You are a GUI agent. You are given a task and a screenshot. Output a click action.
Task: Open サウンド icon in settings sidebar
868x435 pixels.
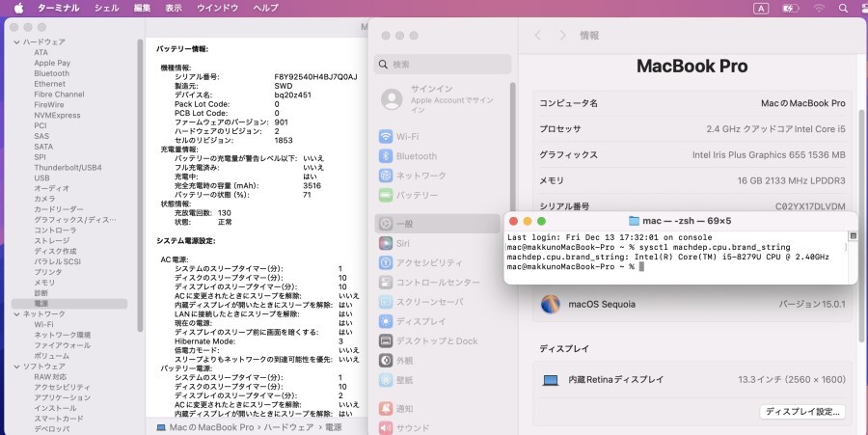[x=386, y=428]
